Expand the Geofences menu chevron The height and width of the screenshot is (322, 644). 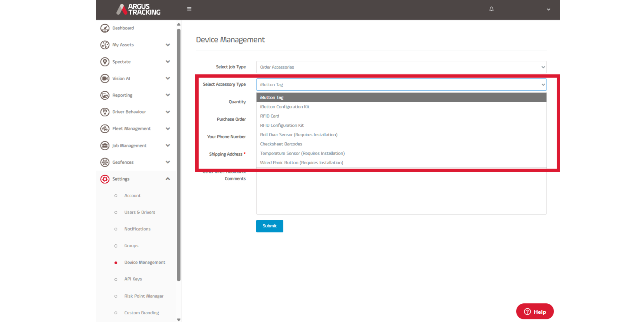coord(168,162)
